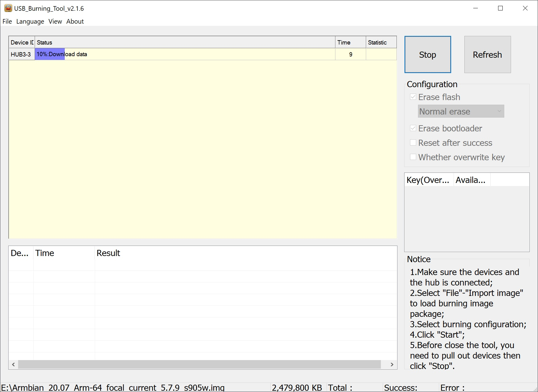Close the USB Burning Tool window
This screenshot has width=538, height=392.
click(x=525, y=8)
